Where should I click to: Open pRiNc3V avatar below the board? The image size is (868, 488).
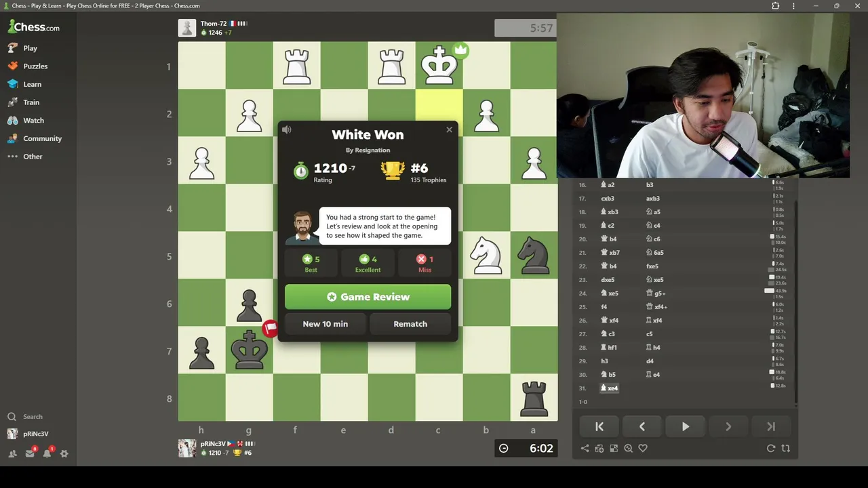click(187, 448)
